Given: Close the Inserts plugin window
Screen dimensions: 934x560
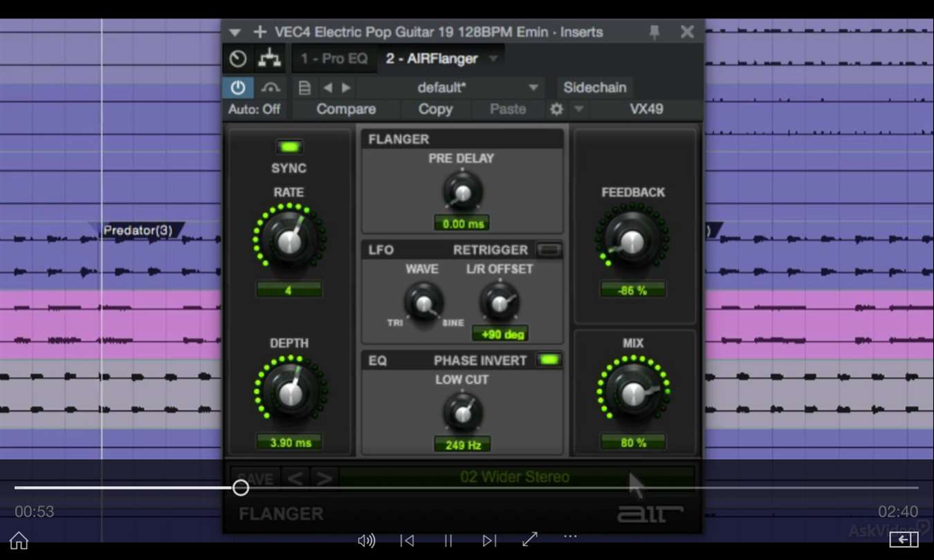Looking at the screenshot, I should click(x=687, y=32).
